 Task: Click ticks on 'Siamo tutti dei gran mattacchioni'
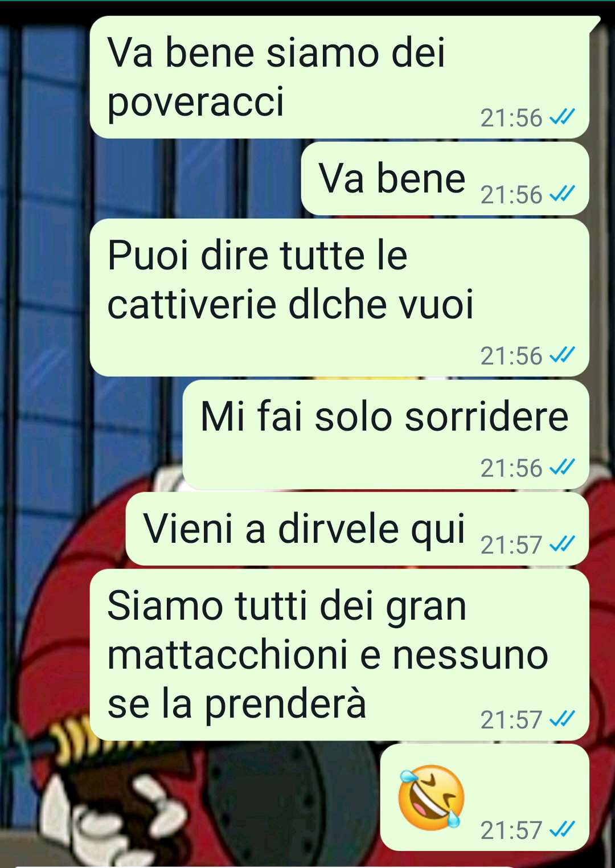coord(562,719)
